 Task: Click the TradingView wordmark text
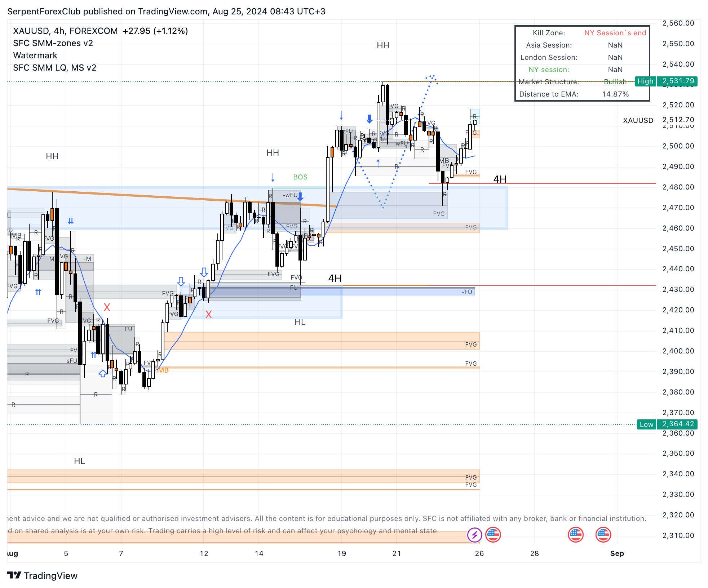pyautogui.click(x=51, y=576)
